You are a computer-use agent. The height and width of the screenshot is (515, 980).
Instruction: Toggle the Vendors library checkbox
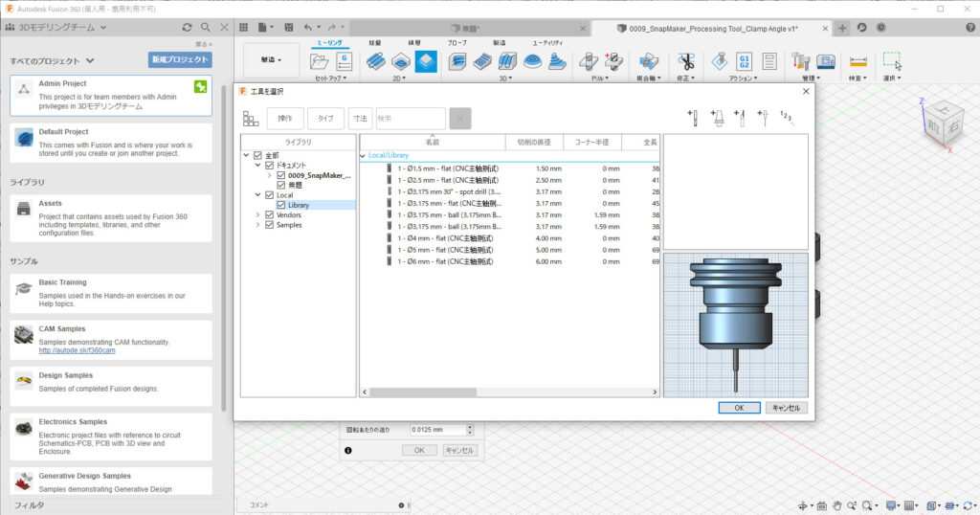[x=269, y=215]
